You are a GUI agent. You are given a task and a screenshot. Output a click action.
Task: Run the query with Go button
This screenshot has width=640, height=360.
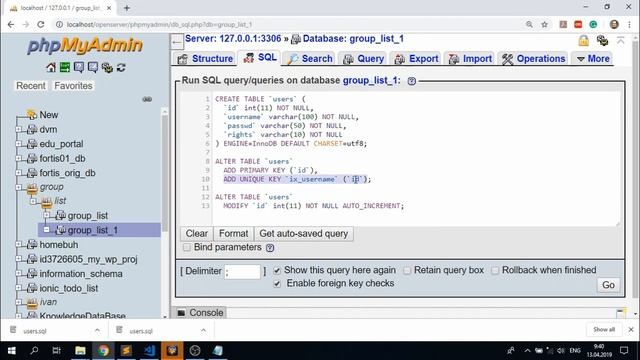[608, 285]
